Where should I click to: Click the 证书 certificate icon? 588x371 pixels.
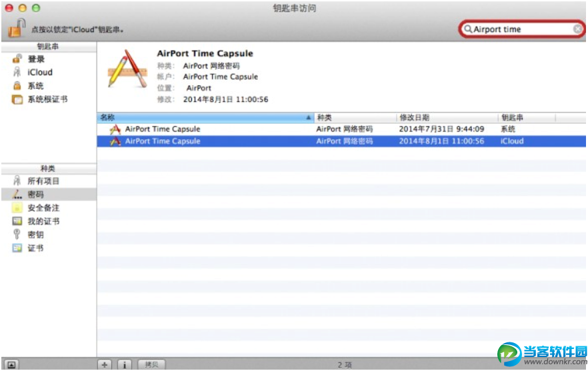(17, 248)
